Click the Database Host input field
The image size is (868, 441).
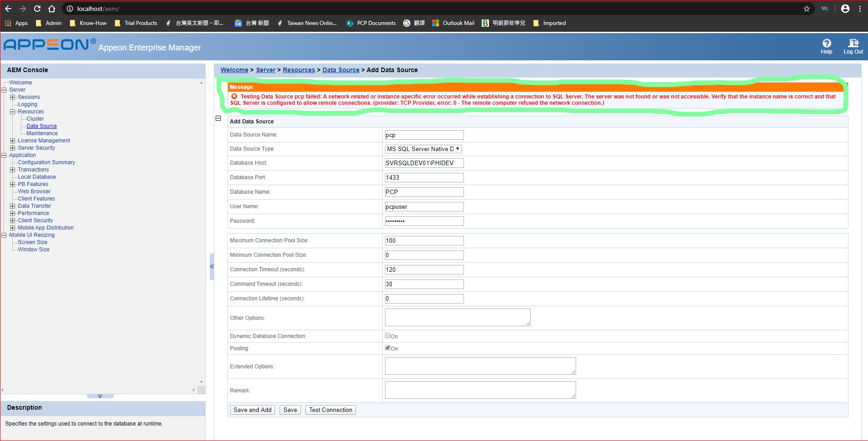pyautogui.click(x=424, y=163)
